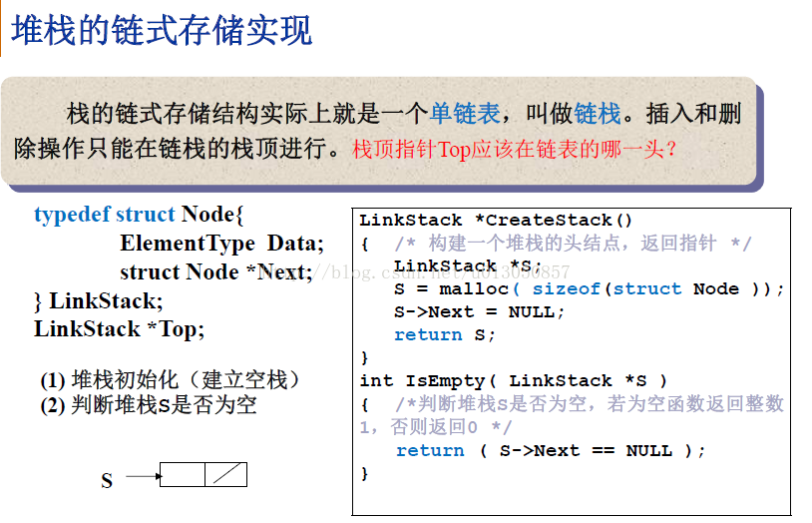Click item (1) 堆栈初始化(建立空栈)
Screen dimensions: 812x523
point(170,380)
